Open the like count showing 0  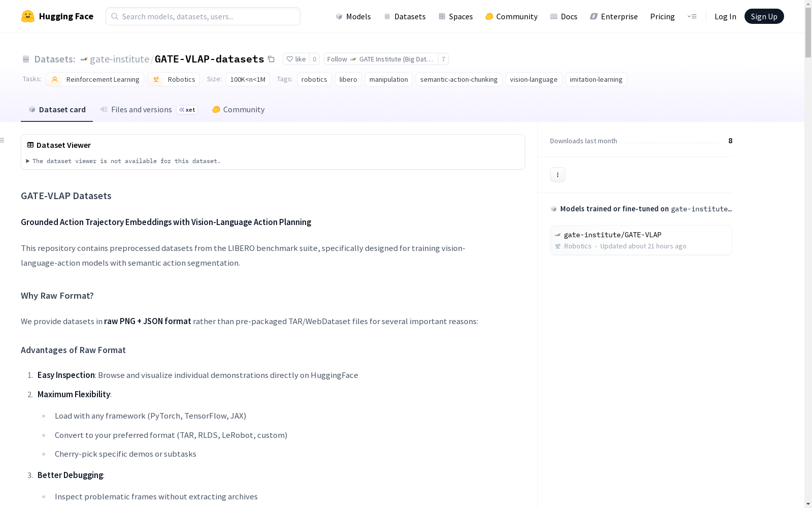[315, 59]
